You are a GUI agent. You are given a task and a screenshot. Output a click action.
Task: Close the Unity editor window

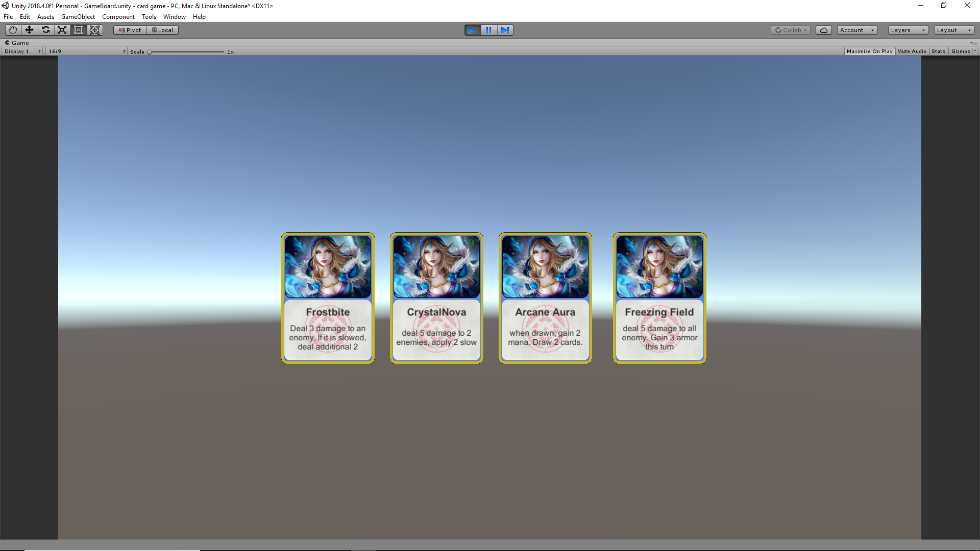967,6
